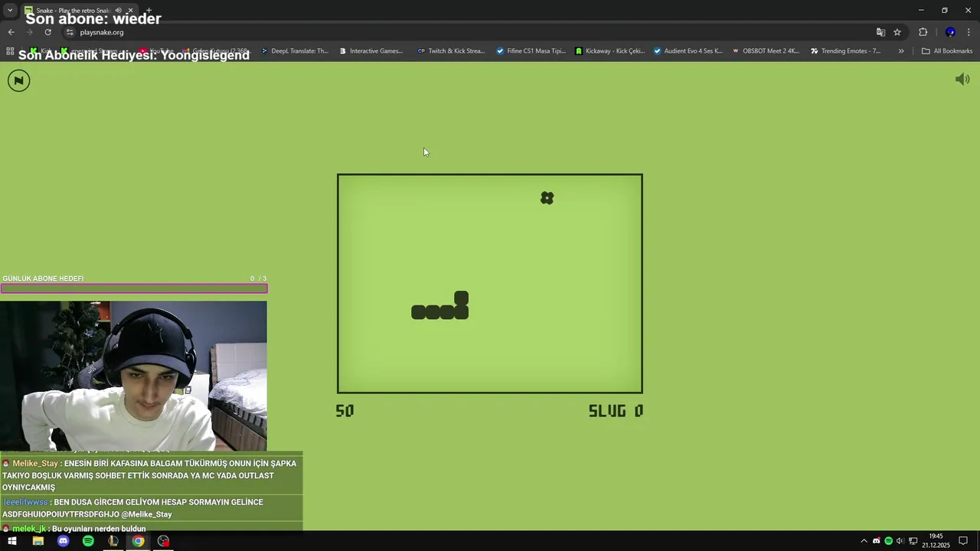Open Chrome's three-dot menu

tap(969, 32)
